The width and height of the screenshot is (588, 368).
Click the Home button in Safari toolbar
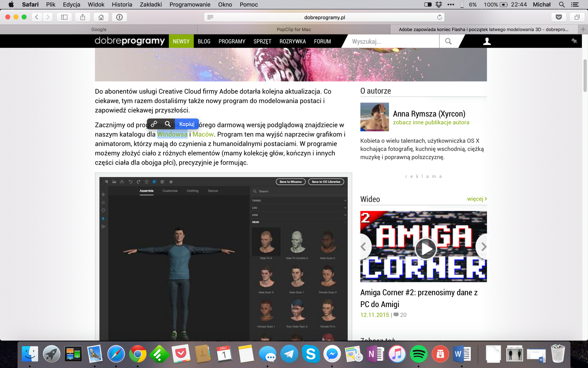[101, 17]
